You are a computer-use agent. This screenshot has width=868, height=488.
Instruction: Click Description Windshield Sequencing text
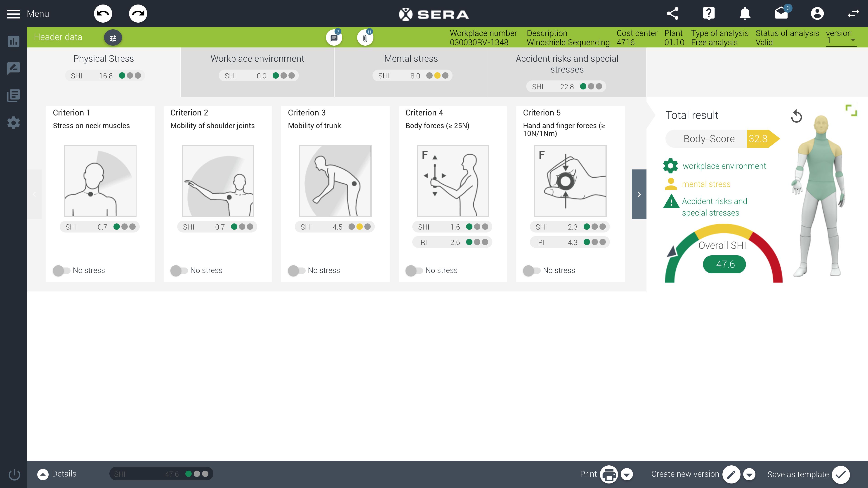pos(568,38)
